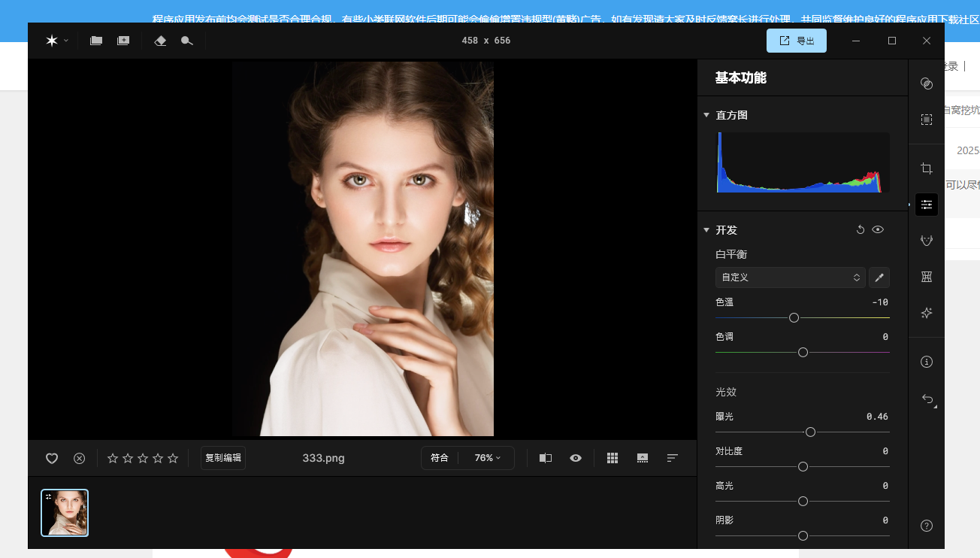This screenshot has height=558, width=980.
Task: Click the 复制编辑 button
Action: (x=223, y=458)
